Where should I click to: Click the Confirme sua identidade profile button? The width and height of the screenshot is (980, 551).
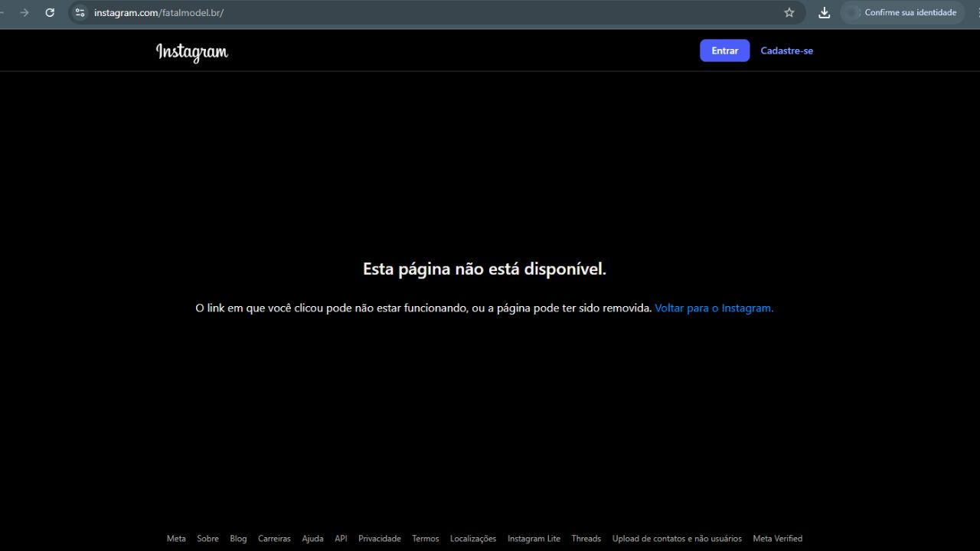coord(903,12)
